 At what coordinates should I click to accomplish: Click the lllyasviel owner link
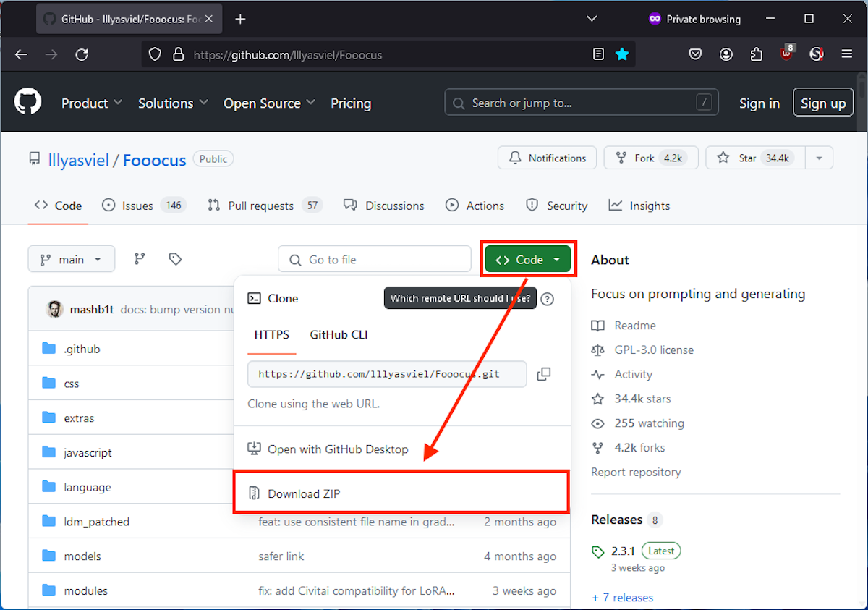(78, 160)
